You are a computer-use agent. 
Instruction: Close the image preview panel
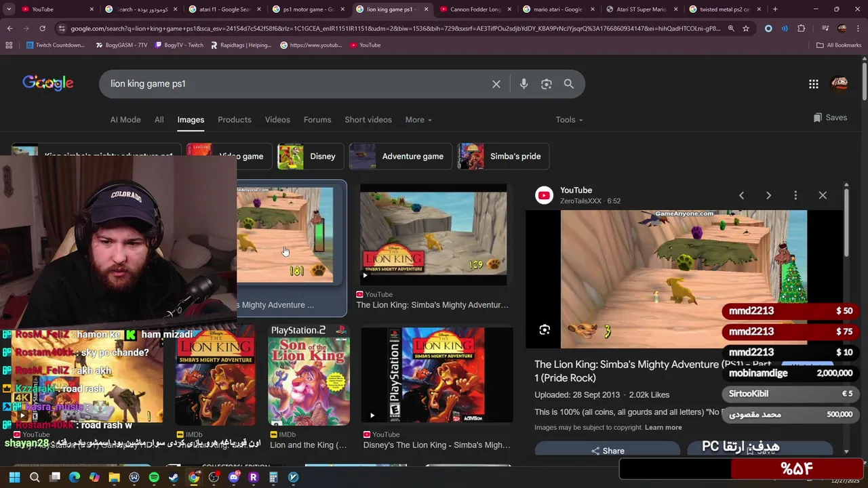click(x=823, y=195)
